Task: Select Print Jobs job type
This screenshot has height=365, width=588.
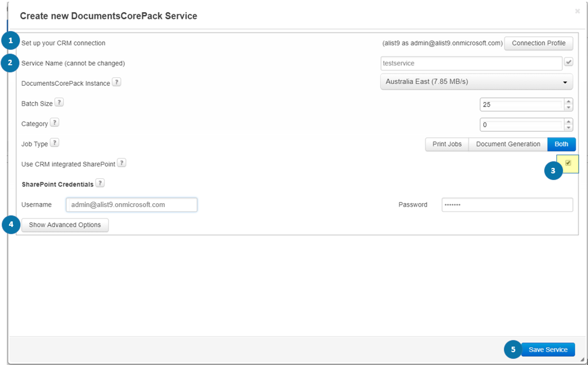Action: (447, 144)
